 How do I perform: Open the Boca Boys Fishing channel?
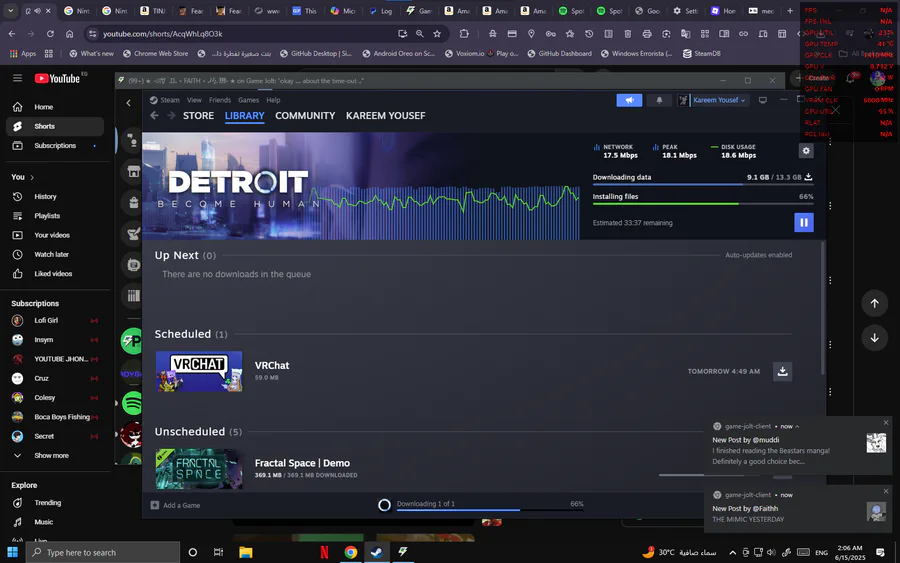[x=55, y=417]
